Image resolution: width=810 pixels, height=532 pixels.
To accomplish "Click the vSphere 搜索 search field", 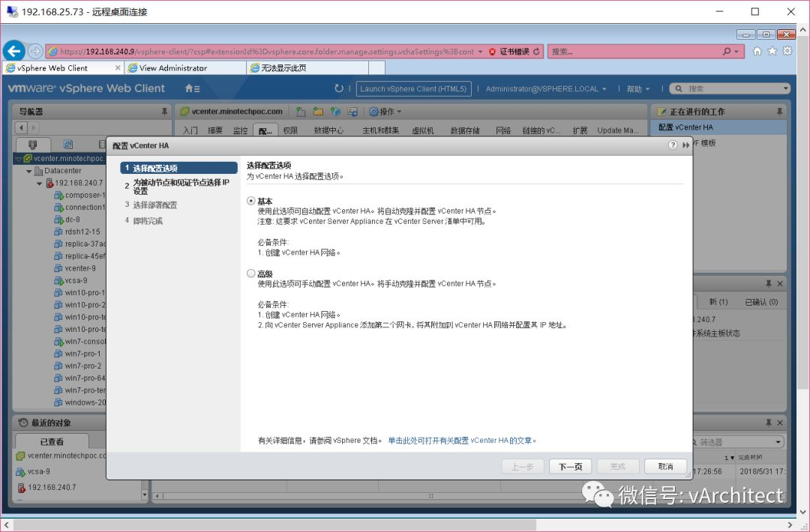I will coord(731,88).
